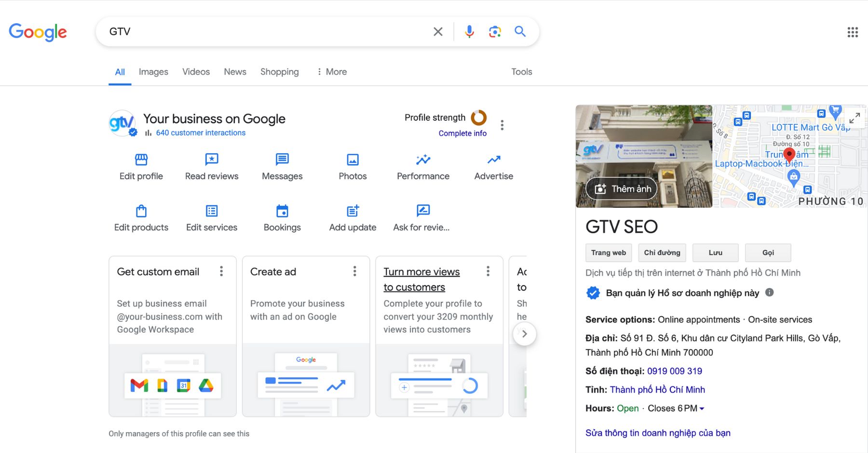Clear the GTV search query
The image size is (868, 453).
coord(437,31)
